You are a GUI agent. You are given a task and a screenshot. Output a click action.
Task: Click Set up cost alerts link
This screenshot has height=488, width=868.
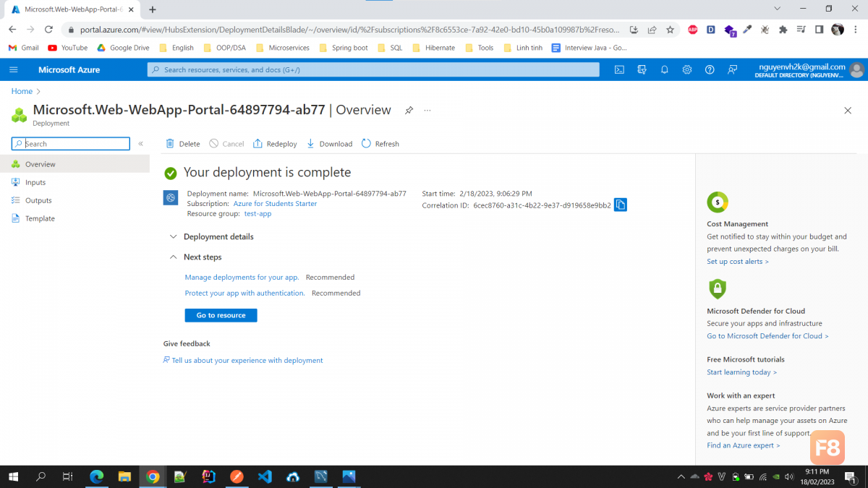point(738,262)
